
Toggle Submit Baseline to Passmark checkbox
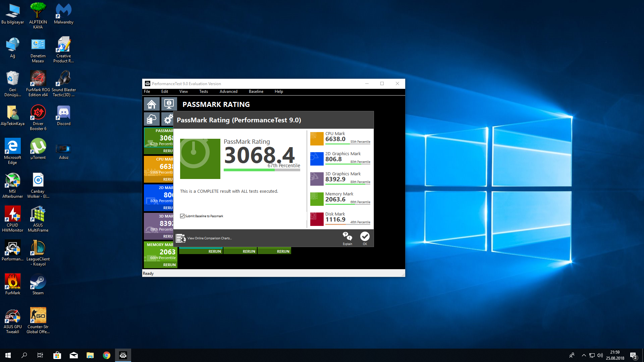pyautogui.click(x=182, y=216)
